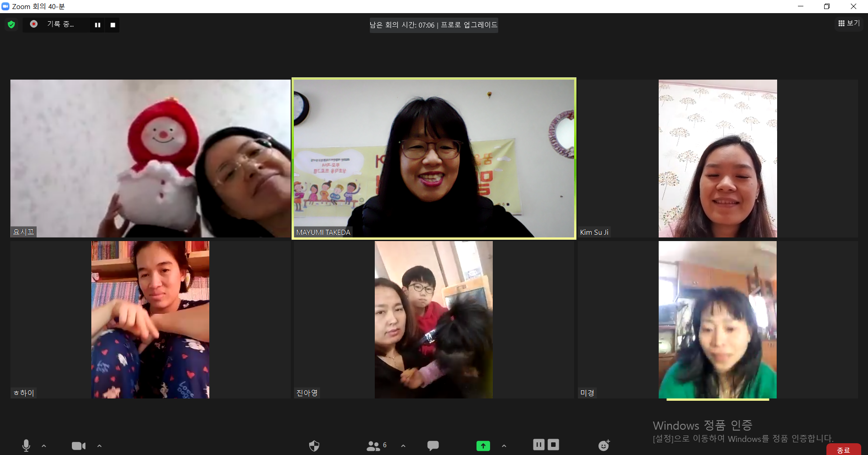Stop recording in the bottom toolbar
The width and height of the screenshot is (868, 455).
(553, 445)
